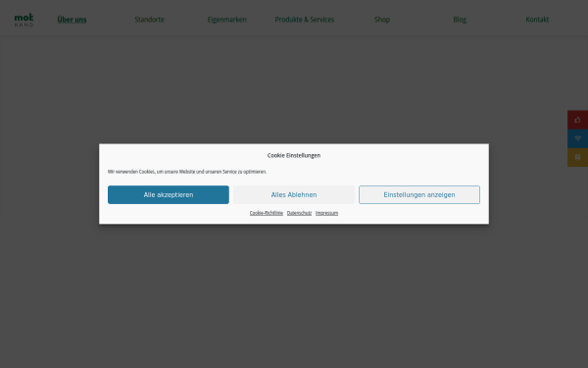
Task: Open the Blog navigation link
Action: (x=460, y=20)
